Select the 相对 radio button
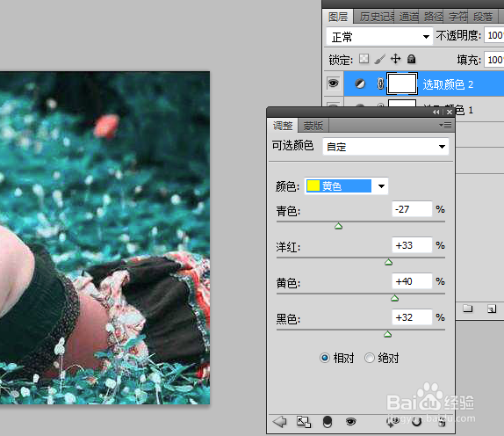 pyautogui.click(x=325, y=358)
